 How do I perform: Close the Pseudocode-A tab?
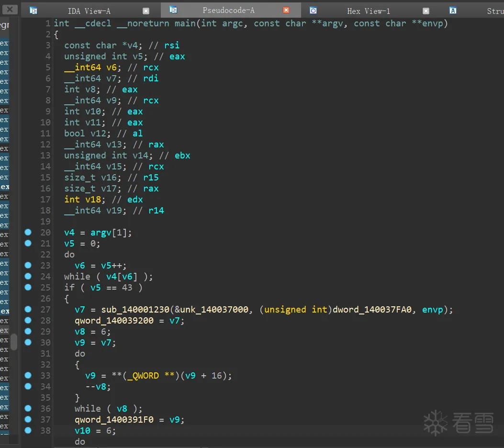pyautogui.click(x=286, y=10)
